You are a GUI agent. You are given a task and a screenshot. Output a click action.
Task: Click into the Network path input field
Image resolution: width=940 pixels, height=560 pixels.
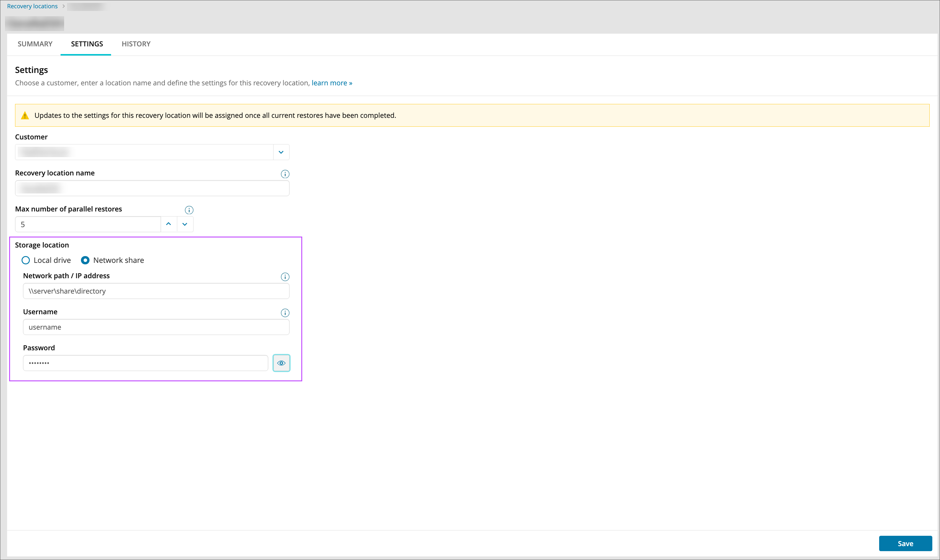click(x=156, y=291)
